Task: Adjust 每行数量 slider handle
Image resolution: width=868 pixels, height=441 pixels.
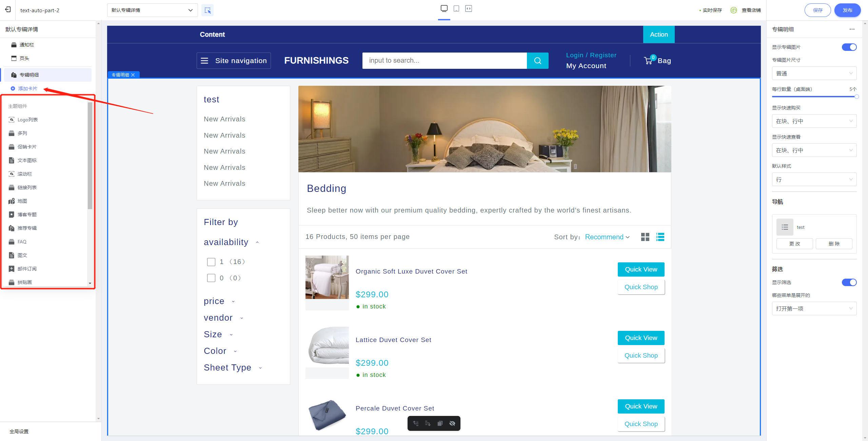Action: pyautogui.click(x=856, y=97)
